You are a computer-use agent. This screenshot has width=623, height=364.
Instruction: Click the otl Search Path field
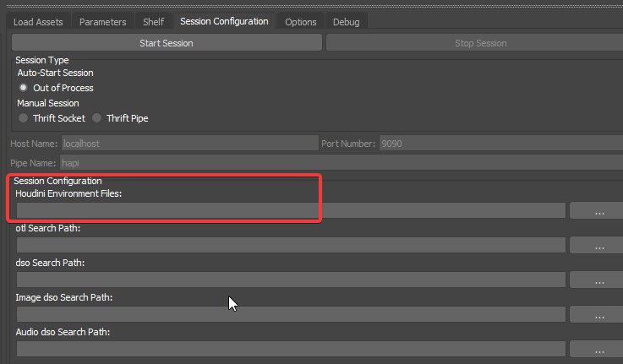291,245
